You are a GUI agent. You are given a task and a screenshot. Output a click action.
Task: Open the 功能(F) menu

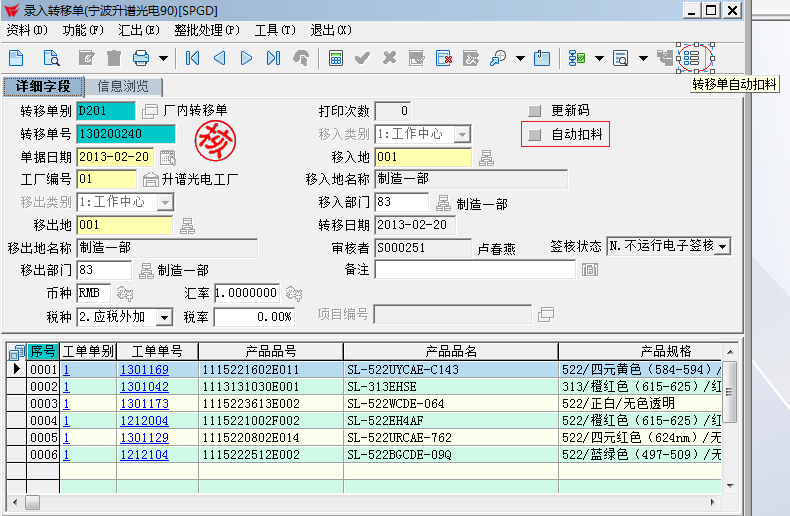(81, 30)
